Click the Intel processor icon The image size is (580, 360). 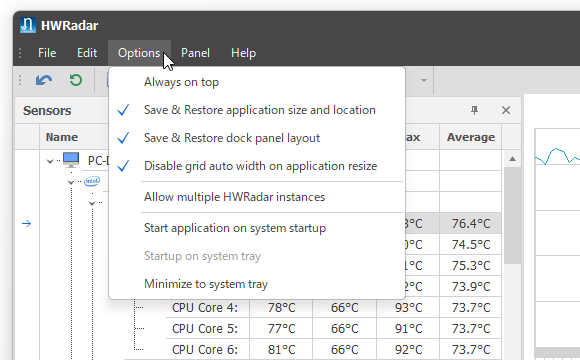92,181
